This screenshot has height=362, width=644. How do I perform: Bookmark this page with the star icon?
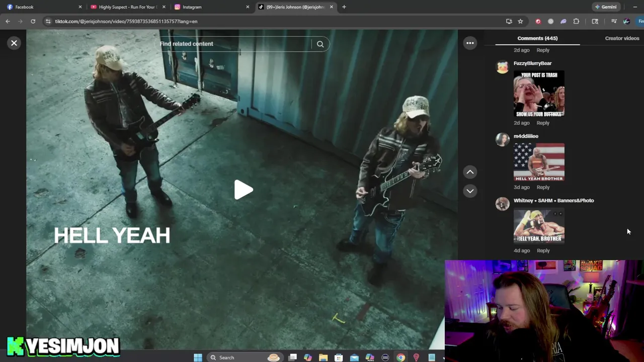pyautogui.click(x=520, y=22)
